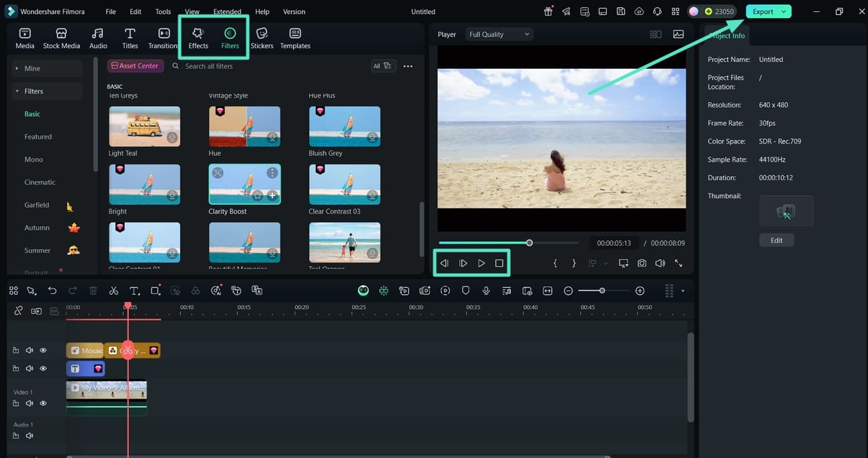The width and height of the screenshot is (868, 458).
Task: Mute the Audio 1 track
Action: tap(29, 436)
